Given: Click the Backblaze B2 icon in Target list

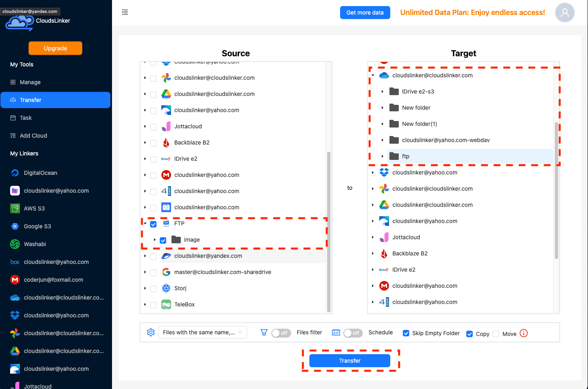Looking at the screenshot, I should [x=384, y=253].
